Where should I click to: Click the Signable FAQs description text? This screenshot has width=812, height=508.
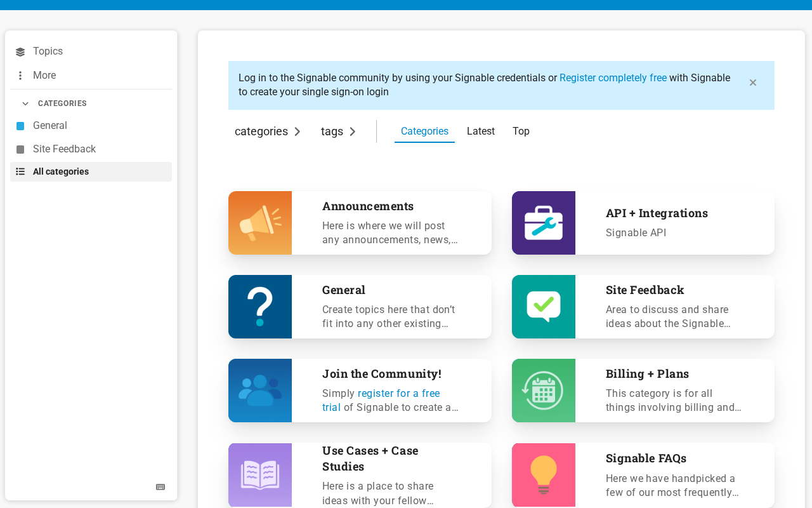(x=672, y=485)
